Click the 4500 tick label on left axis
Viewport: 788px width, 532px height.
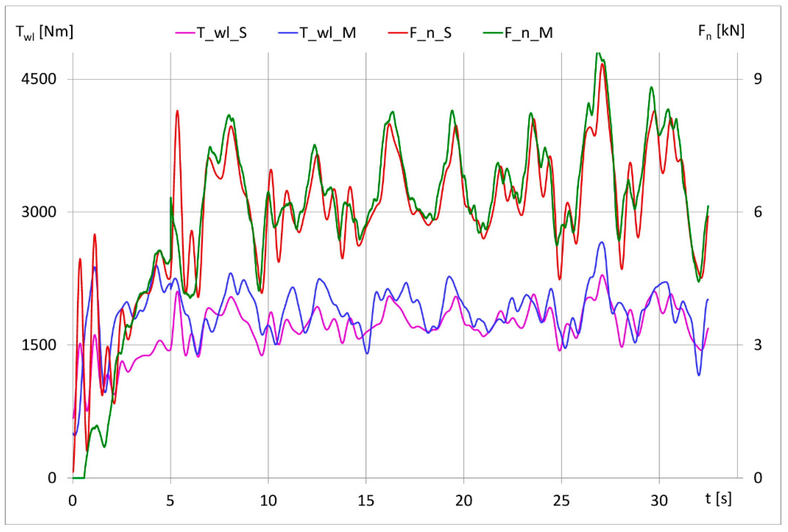[x=38, y=79]
